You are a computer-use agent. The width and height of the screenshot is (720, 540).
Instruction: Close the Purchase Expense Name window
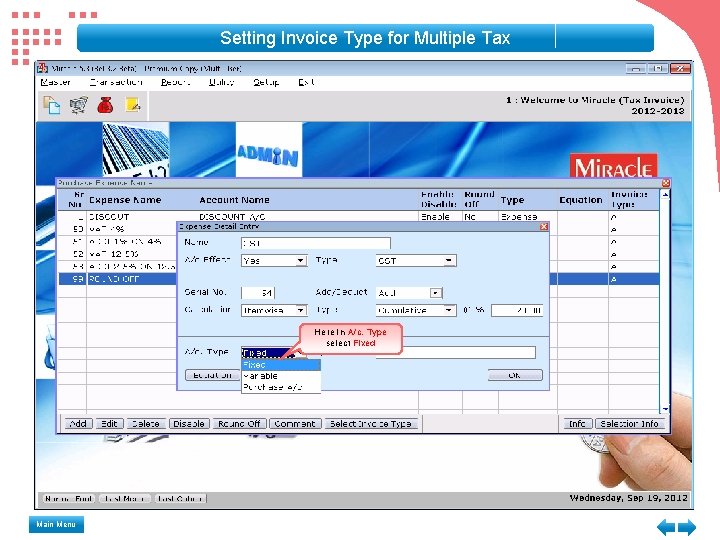click(666, 183)
